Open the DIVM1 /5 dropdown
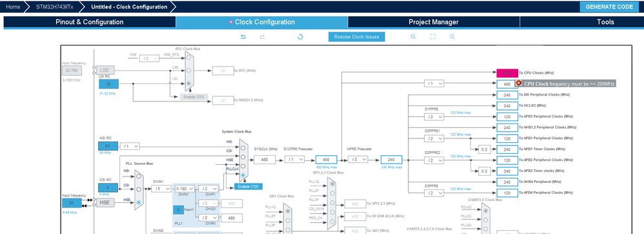Screen dimensions: 644x234 [x=161, y=189]
